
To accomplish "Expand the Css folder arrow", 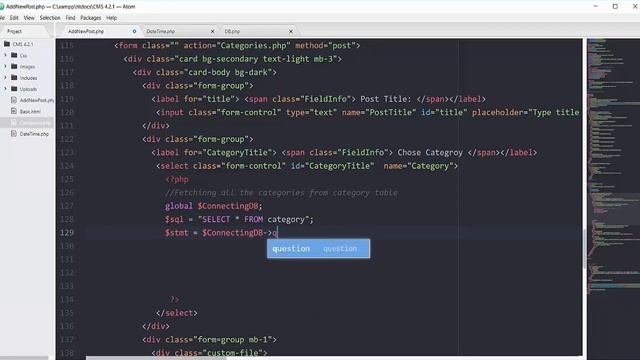I will coord(5,55).
